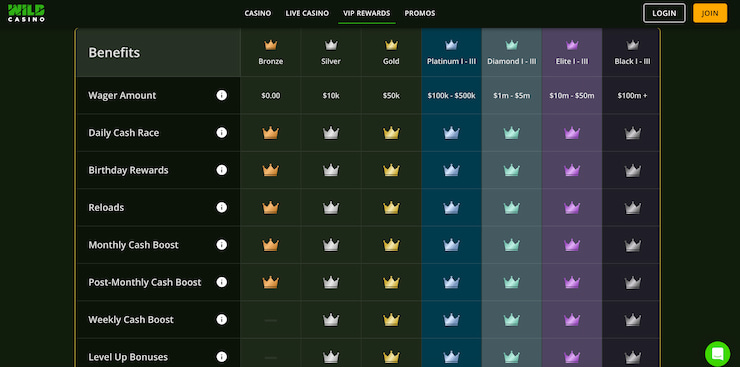Screen dimensions: 740x367
Task: Click the $10k wager amount cell
Action: pos(331,95)
